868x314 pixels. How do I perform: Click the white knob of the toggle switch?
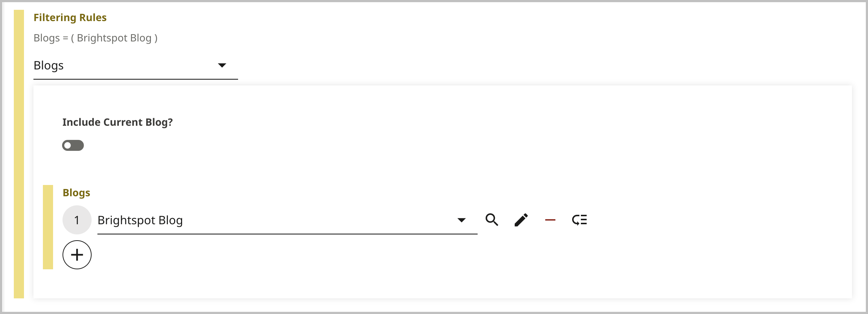68,145
